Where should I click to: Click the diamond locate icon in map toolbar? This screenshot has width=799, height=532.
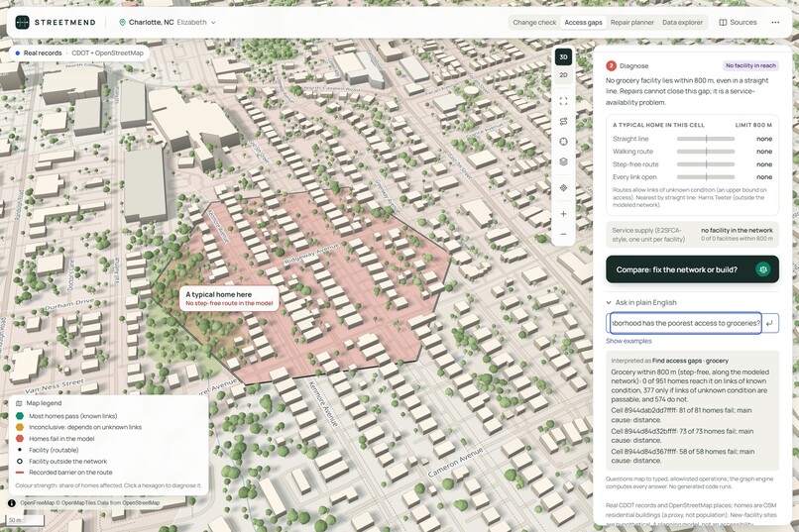(x=563, y=188)
